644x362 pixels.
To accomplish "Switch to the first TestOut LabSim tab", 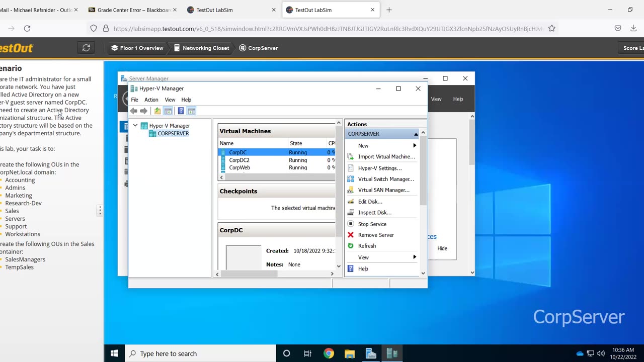I will click(230, 10).
